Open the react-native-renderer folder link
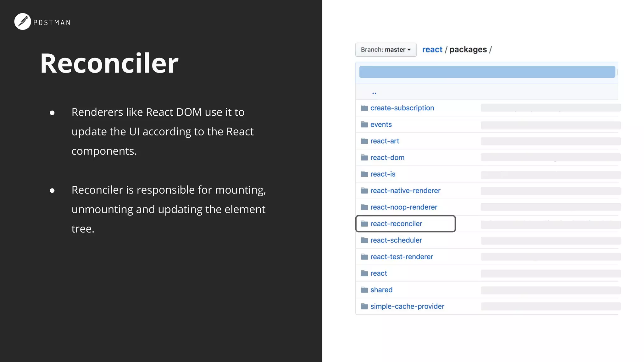 click(405, 191)
